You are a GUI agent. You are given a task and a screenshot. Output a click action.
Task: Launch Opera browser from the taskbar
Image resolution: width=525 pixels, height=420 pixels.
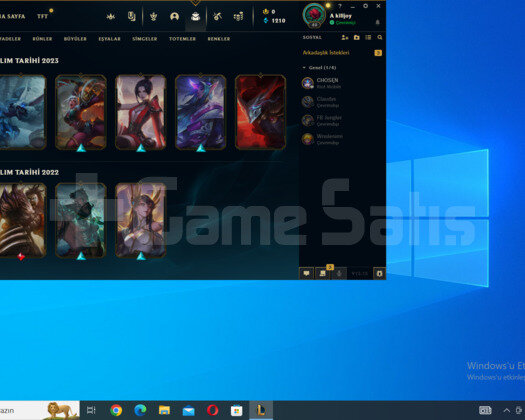pos(213,410)
